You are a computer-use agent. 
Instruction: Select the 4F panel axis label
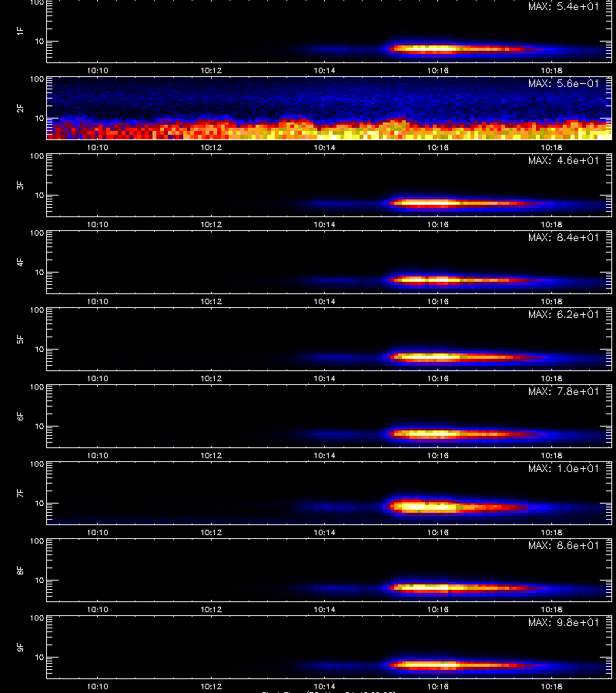tap(20, 262)
